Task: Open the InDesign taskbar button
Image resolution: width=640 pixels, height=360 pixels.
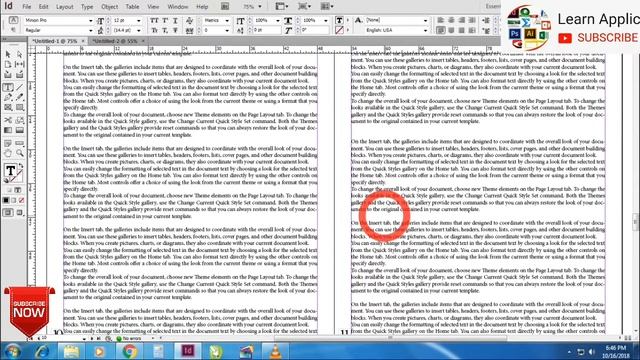Action: coord(188,351)
